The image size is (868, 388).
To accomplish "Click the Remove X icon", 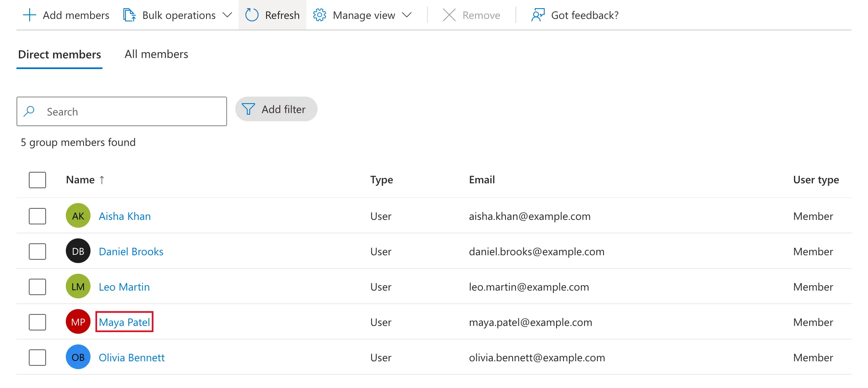I will tap(449, 15).
